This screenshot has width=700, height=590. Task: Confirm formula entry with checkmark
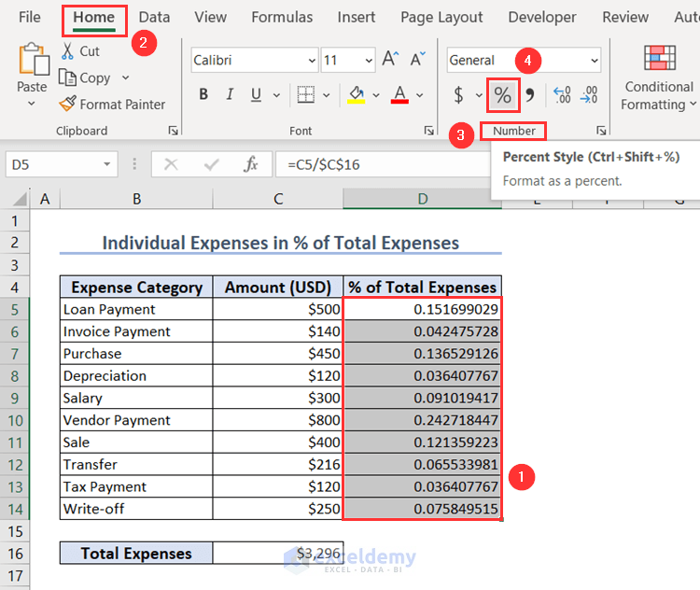(x=211, y=164)
